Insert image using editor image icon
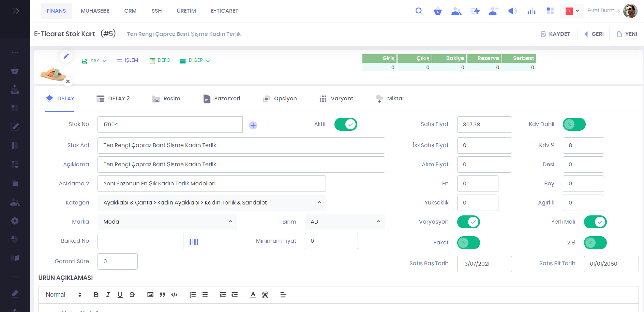644x312 pixels. pyautogui.click(x=150, y=295)
